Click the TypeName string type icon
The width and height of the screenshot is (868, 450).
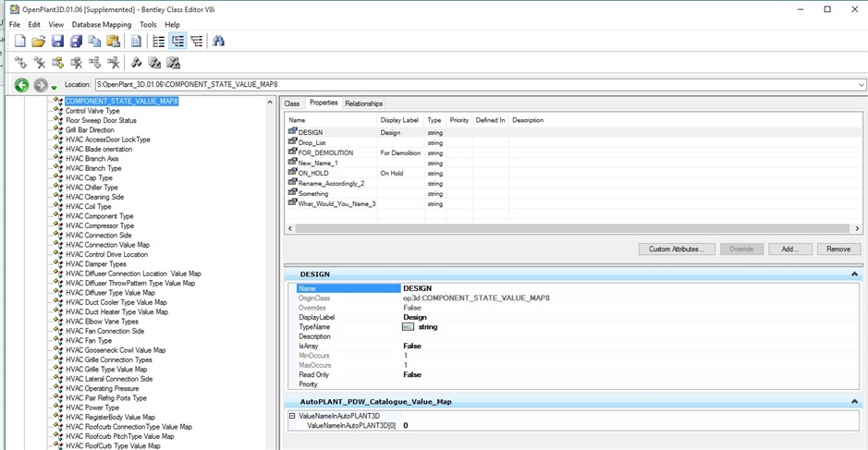point(408,327)
